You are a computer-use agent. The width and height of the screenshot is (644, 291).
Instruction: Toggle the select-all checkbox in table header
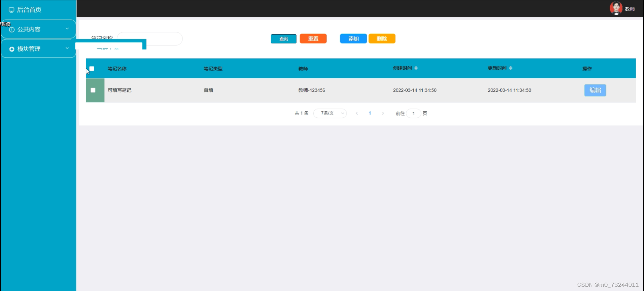(x=92, y=69)
